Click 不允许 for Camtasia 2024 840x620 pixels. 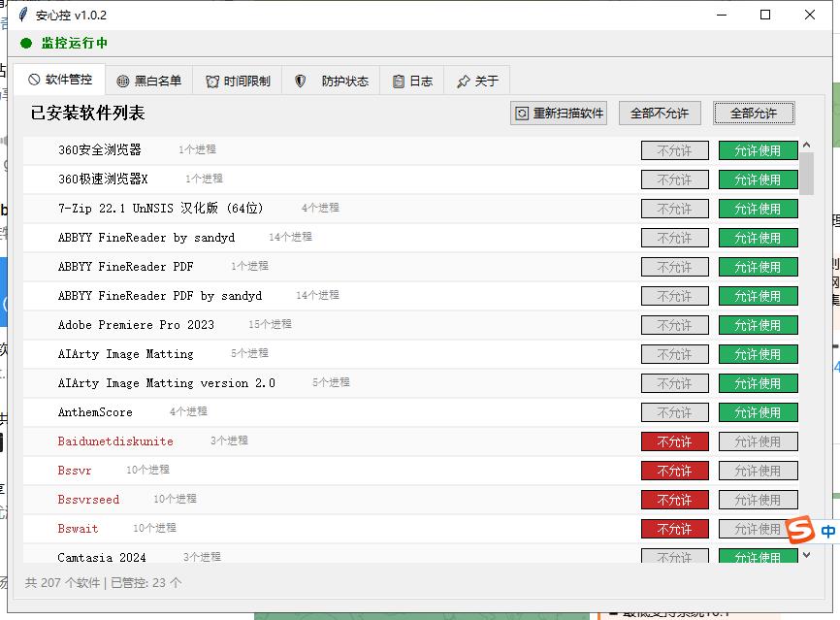[675, 556]
